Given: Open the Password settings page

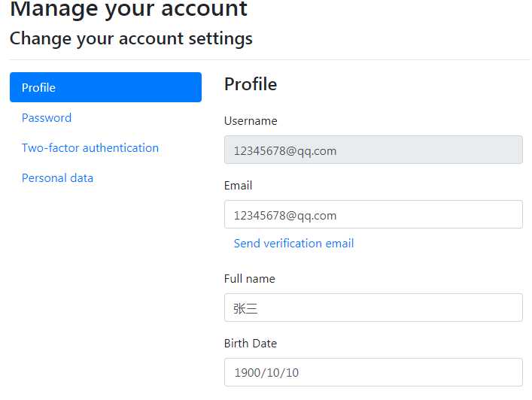Looking at the screenshot, I should point(47,118).
